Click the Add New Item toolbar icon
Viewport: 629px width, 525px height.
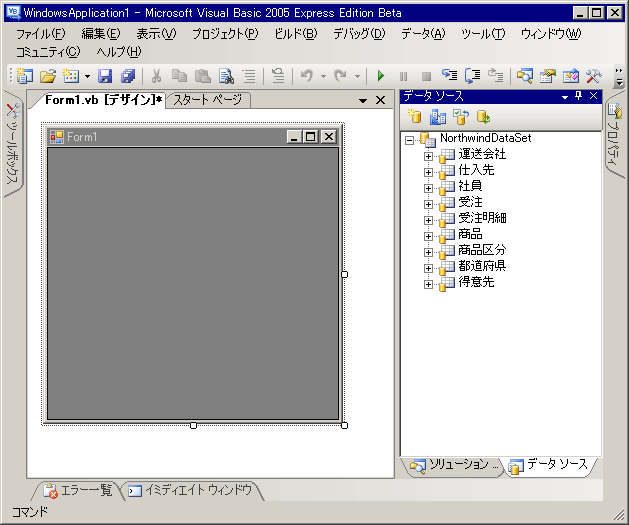71,75
